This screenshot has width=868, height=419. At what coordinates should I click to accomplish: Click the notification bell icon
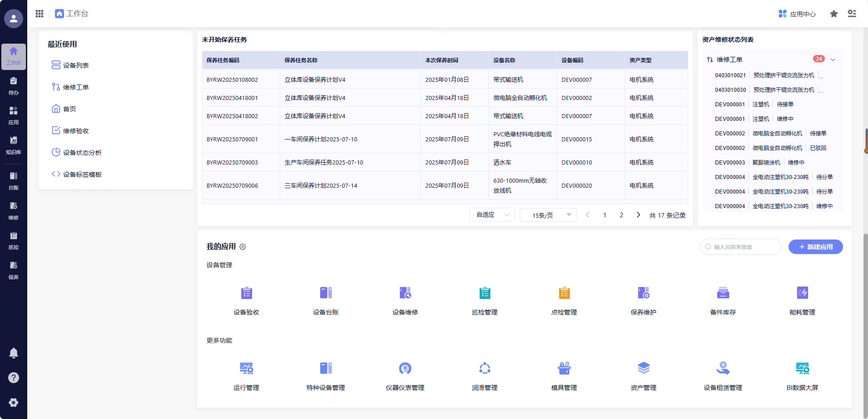(14, 353)
